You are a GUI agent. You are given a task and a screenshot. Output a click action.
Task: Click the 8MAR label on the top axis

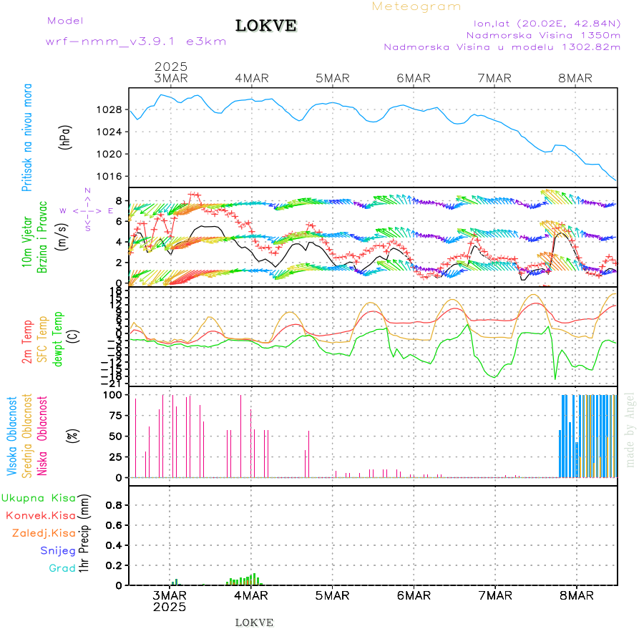tap(577, 78)
